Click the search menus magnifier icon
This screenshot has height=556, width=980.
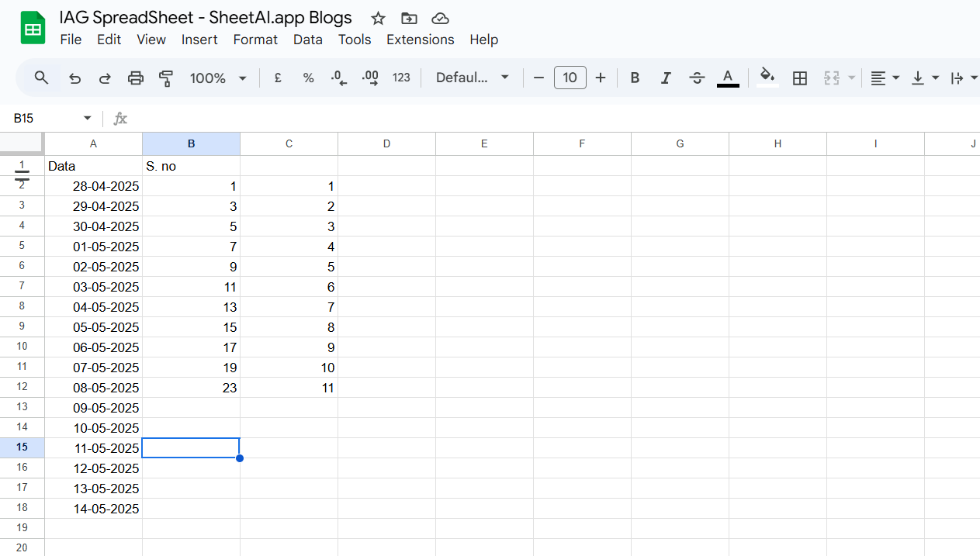tap(42, 78)
